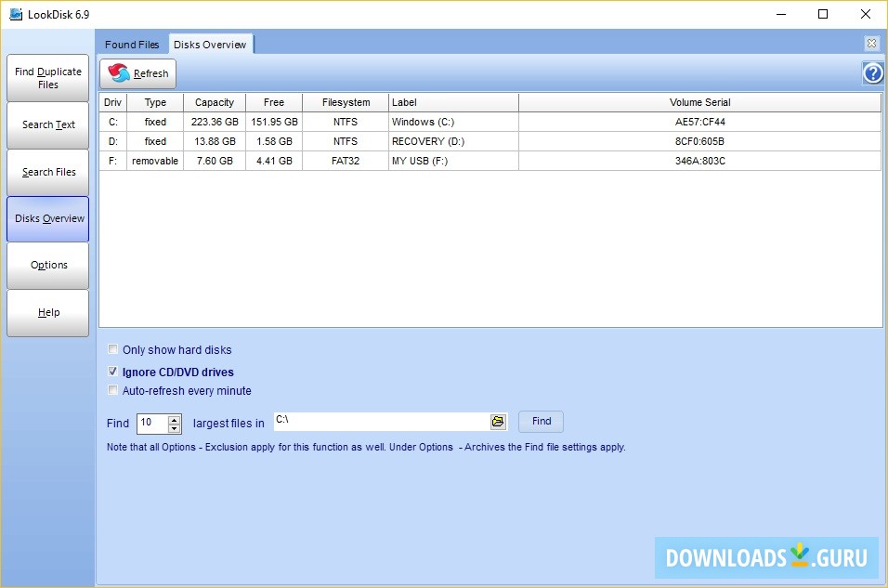The width and height of the screenshot is (888, 588).
Task: Open Help from the sidebar
Action: pos(47,312)
